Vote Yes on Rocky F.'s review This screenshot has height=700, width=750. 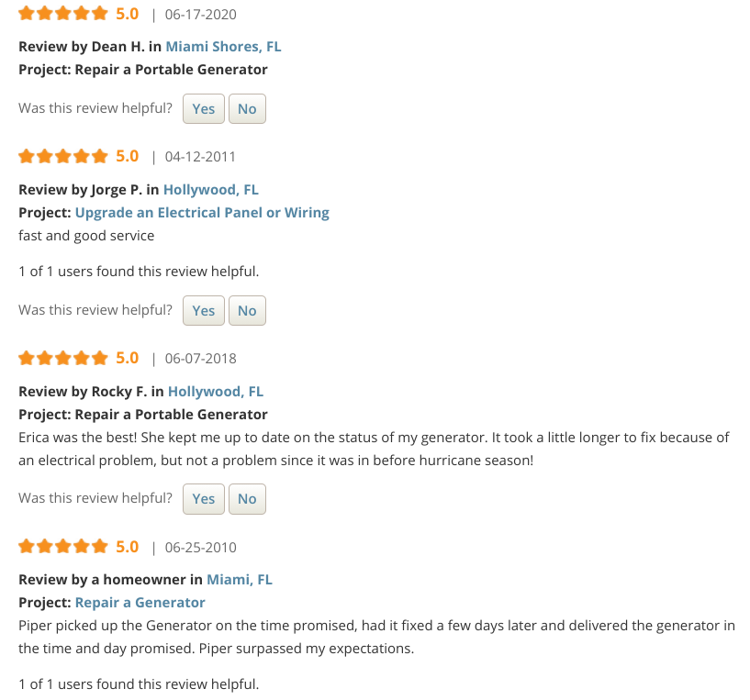point(204,499)
